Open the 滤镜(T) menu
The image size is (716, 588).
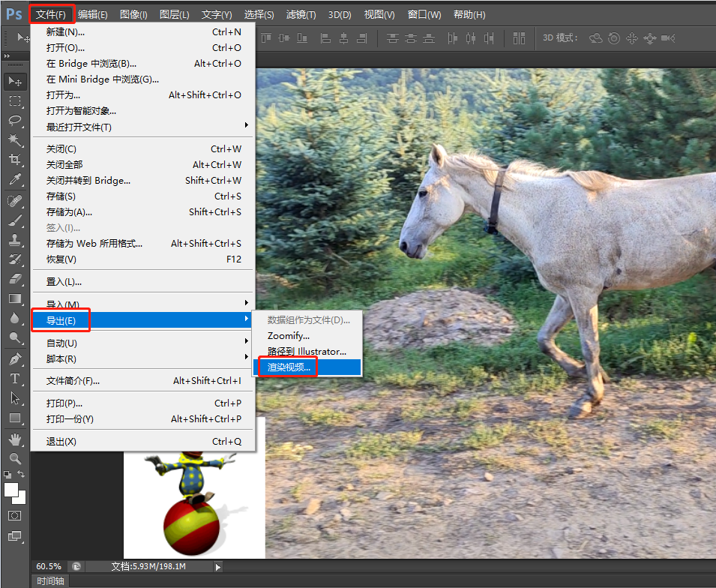pos(301,14)
